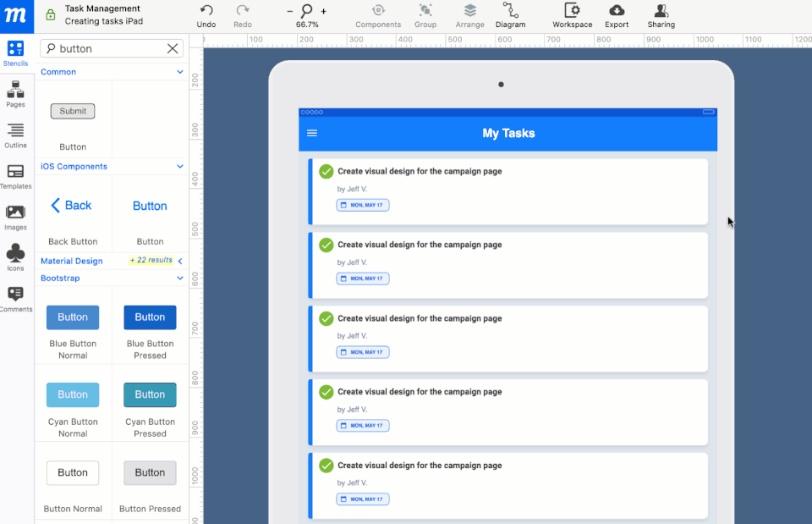812x524 pixels.
Task: Toggle the green checkmark on fifth task card
Action: point(326,466)
